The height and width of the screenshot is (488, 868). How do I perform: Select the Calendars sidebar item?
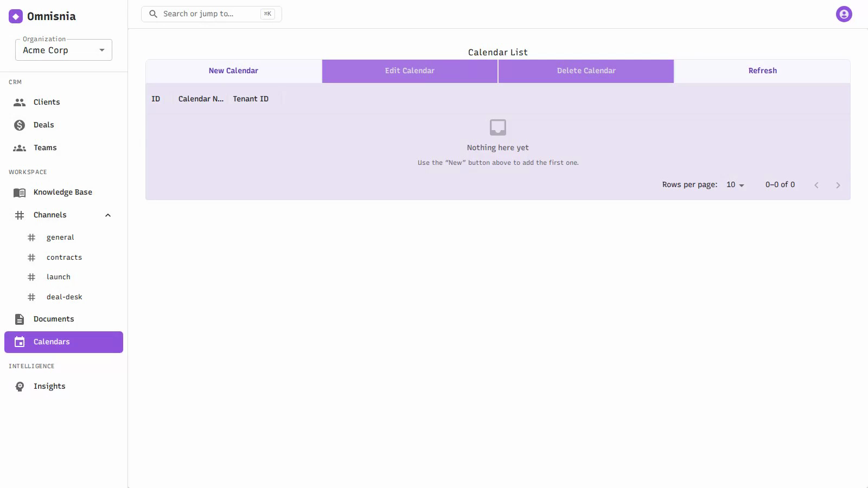(63, 342)
